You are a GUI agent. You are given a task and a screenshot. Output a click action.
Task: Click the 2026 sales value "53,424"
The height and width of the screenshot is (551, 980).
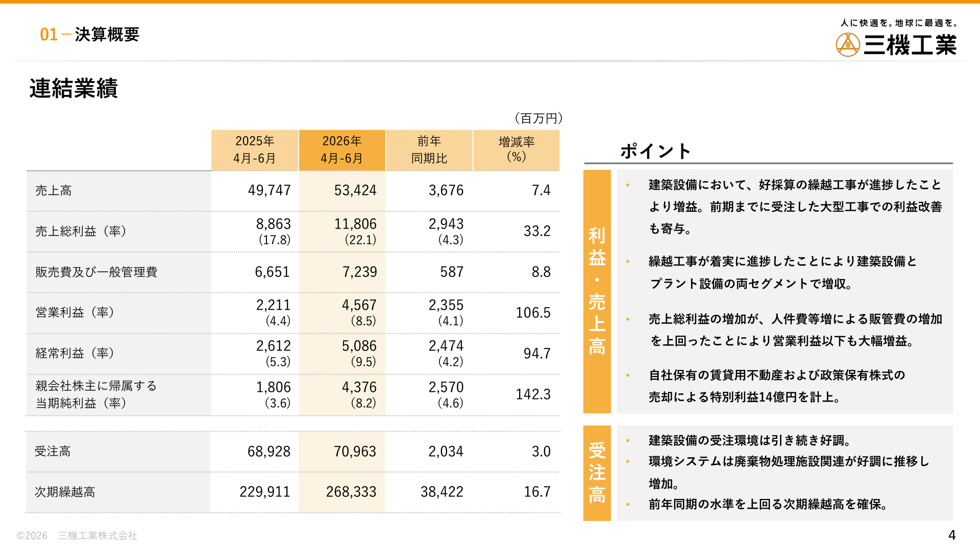[355, 190]
